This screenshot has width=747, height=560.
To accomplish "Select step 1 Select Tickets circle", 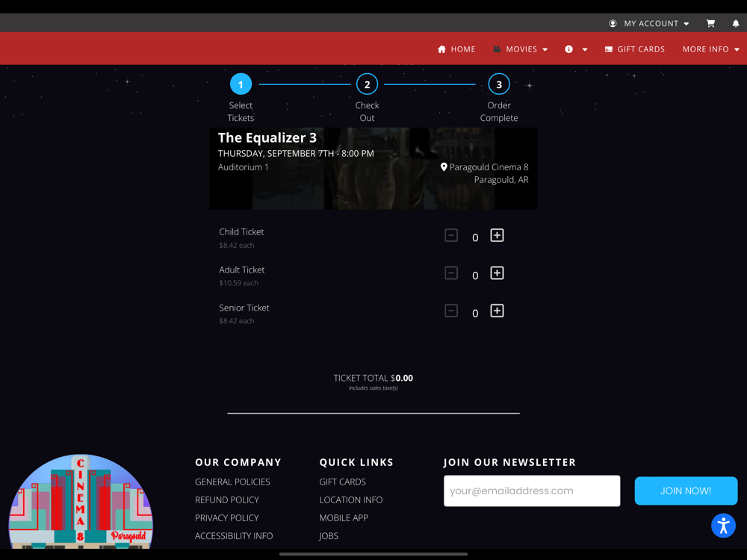I will 241,84.
